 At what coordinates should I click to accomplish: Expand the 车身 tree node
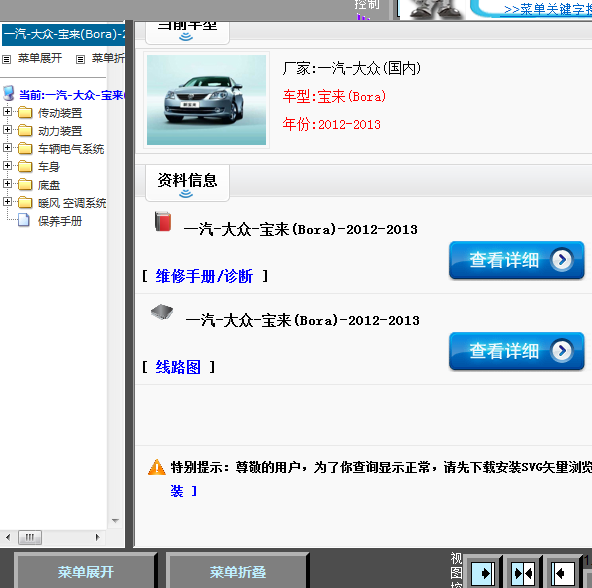click(7, 166)
